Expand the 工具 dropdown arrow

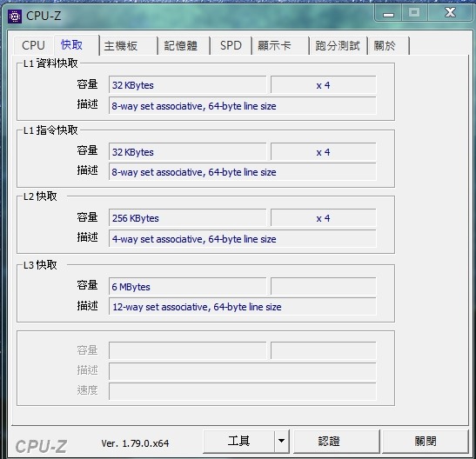coord(282,441)
